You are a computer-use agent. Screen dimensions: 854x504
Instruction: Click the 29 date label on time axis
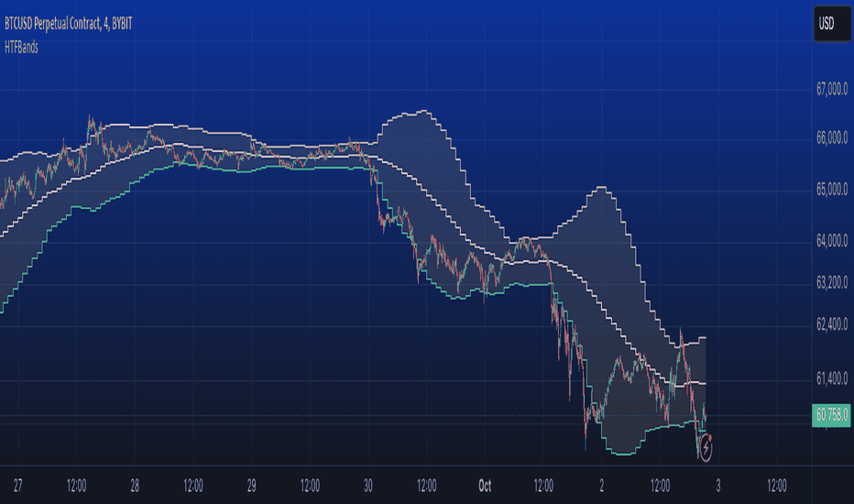[x=251, y=486]
